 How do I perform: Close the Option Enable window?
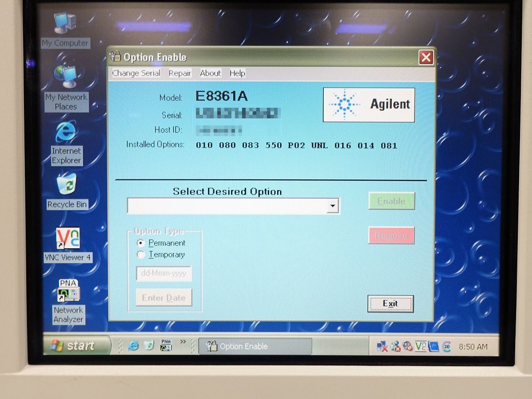pos(426,57)
